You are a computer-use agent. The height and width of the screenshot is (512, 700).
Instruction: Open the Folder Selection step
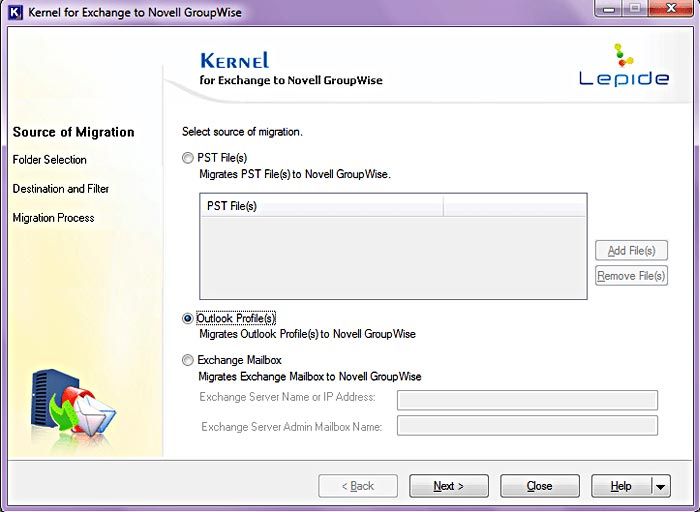[x=50, y=160]
